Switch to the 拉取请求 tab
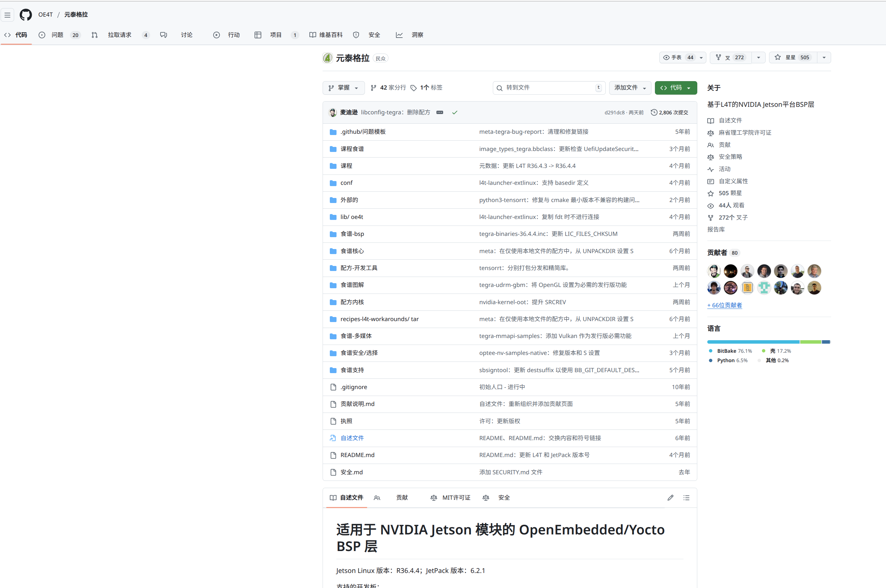 point(119,35)
